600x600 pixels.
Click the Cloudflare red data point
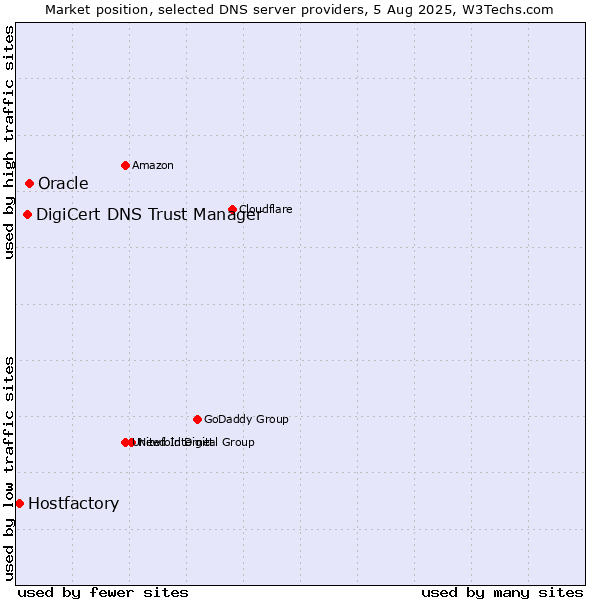(x=232, y=209)
